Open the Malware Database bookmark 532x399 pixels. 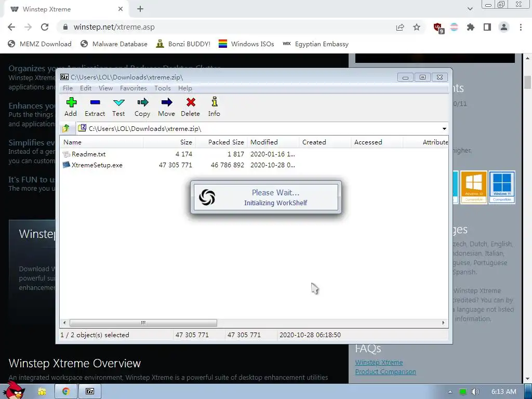click(114, 44)
